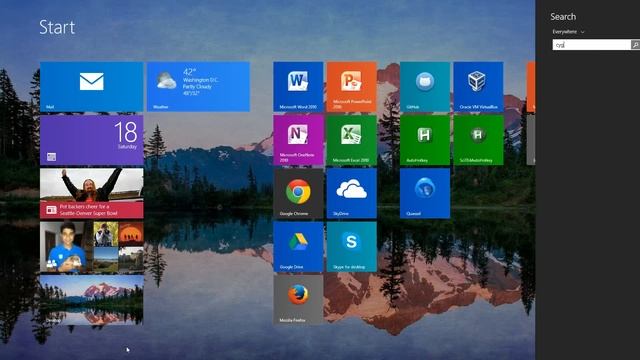
Task: Open the Desktop tile
Action: click(x=91, y=300)
